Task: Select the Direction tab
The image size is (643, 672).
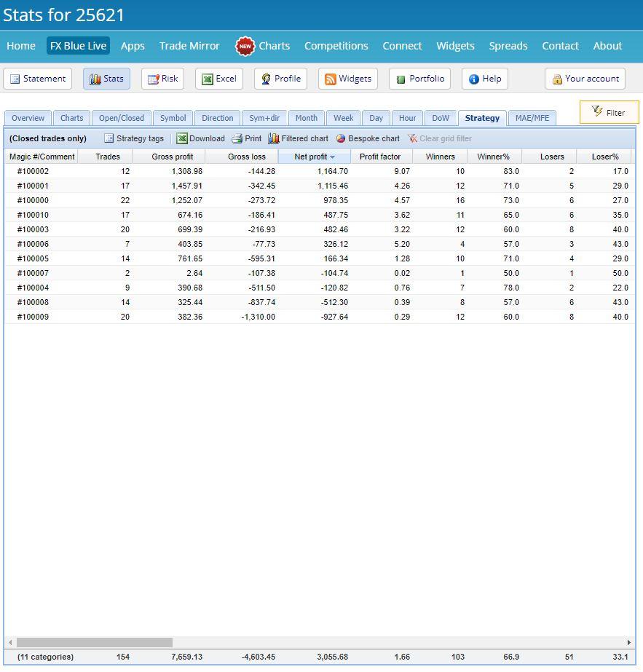Action: coord(217,118)
